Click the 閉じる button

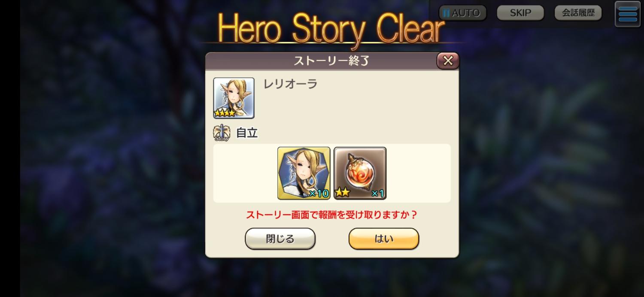(x=280, y=239)
